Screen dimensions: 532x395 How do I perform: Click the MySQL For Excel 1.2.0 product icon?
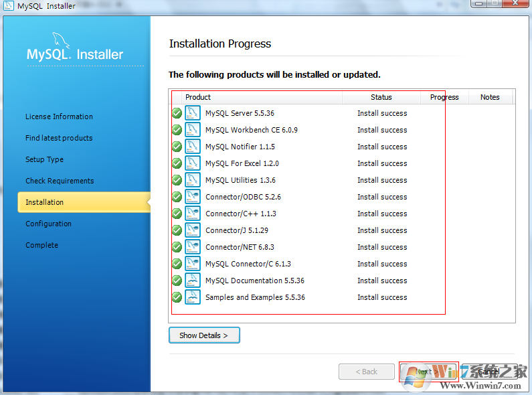tap(192, 163)
